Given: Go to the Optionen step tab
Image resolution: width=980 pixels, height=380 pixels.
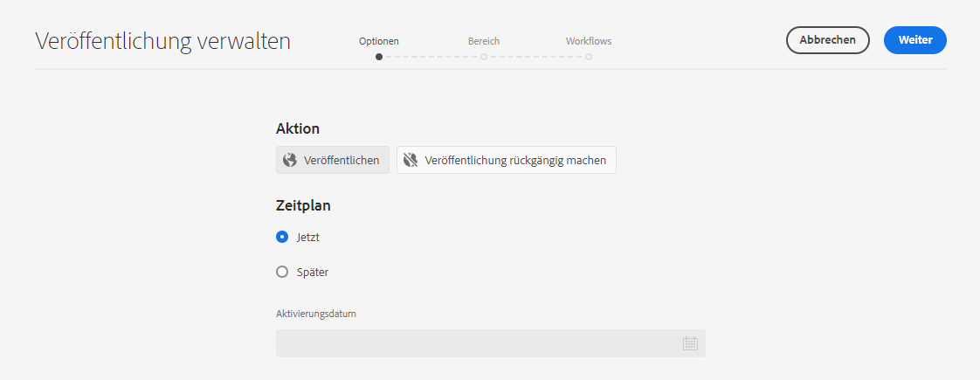Looking at the screenshot, I should [379, 41].
